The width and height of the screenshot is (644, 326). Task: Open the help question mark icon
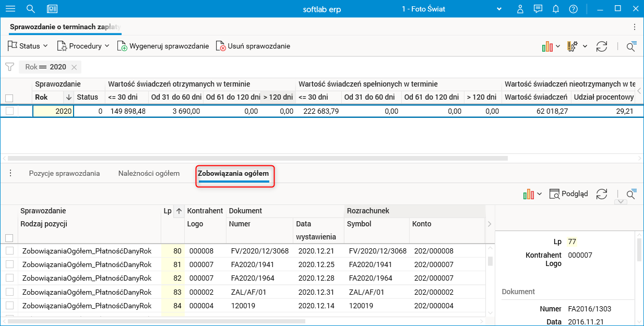point(574,9)
